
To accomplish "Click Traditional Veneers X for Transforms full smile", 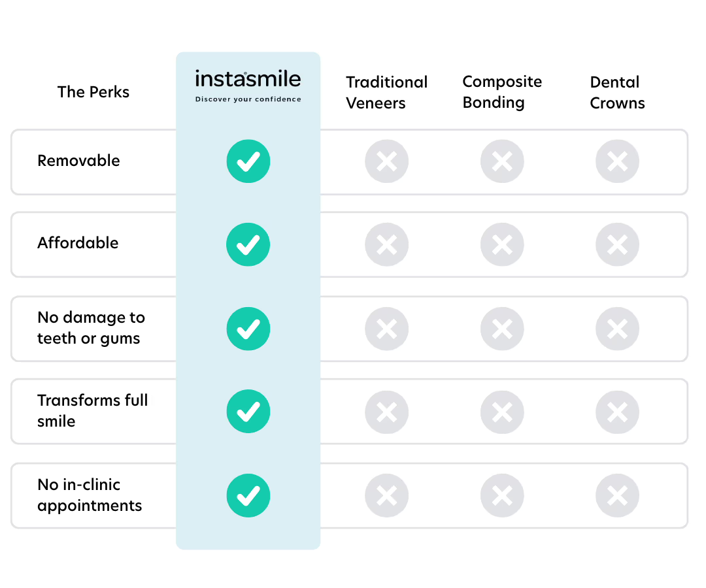I will [x=387, y=412].
